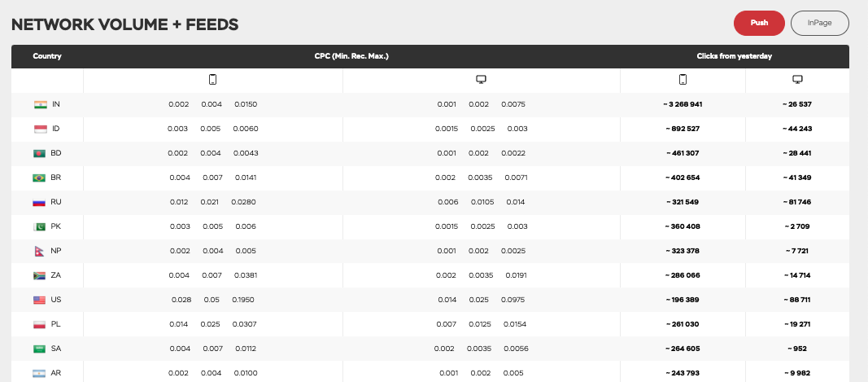Select ID country code text
Screen dimensions: 868x382
click(x=56, y=129)
